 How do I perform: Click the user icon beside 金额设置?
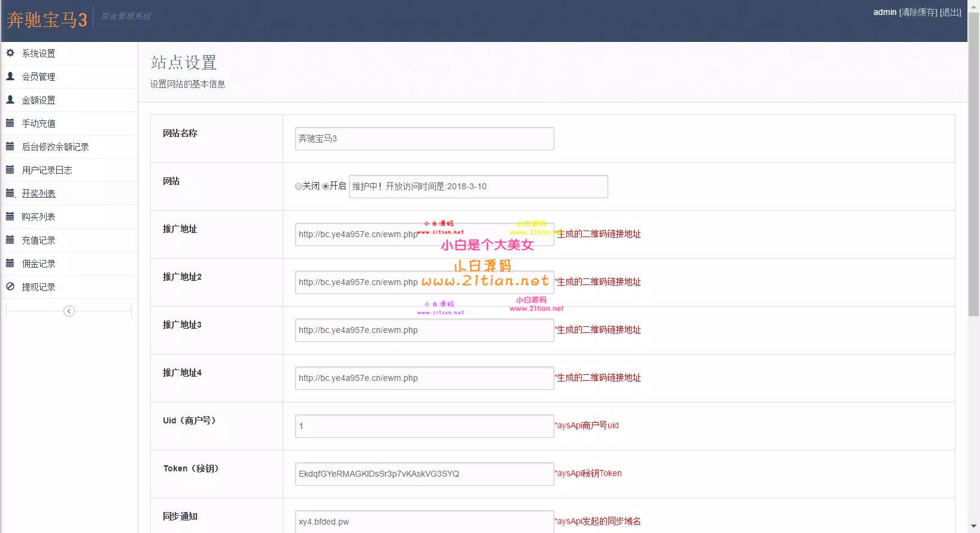(x=10, y=100)
